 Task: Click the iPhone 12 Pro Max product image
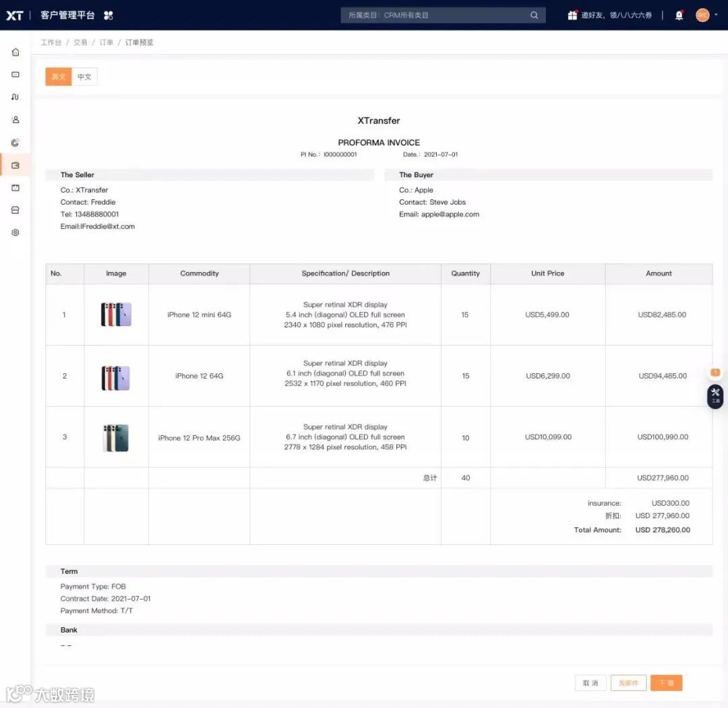(116, 437)
